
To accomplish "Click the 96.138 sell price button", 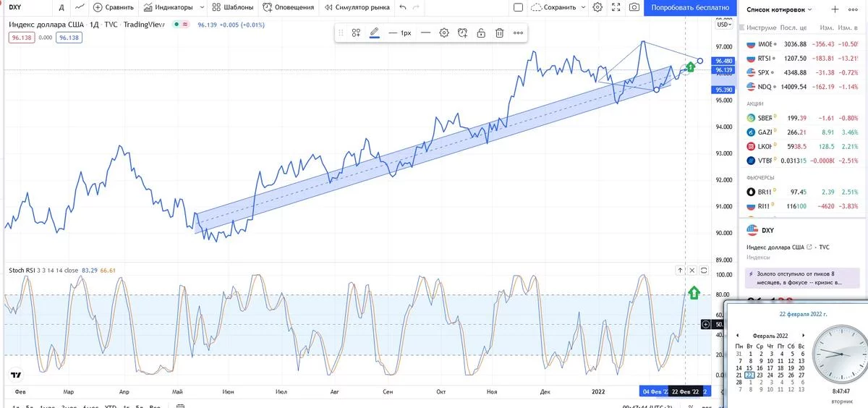I will click(21, 38).
